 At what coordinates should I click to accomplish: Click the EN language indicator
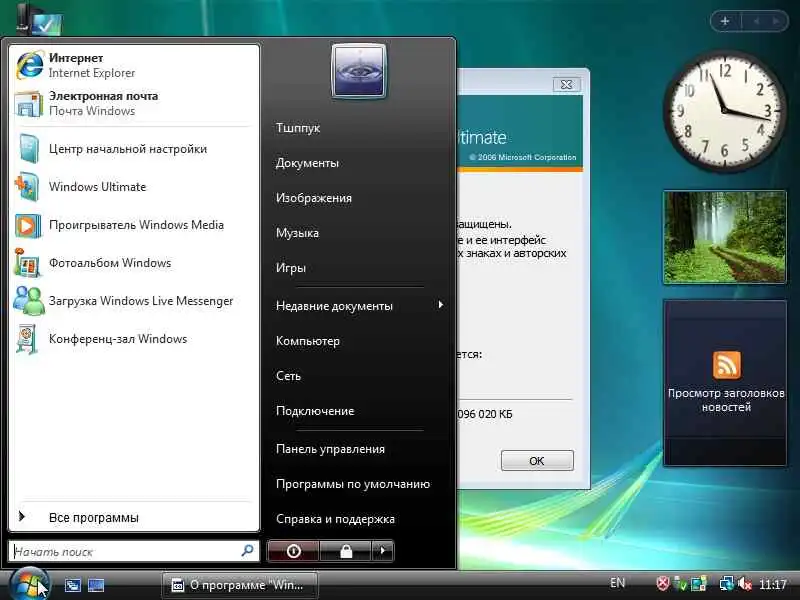coord(617,583)
